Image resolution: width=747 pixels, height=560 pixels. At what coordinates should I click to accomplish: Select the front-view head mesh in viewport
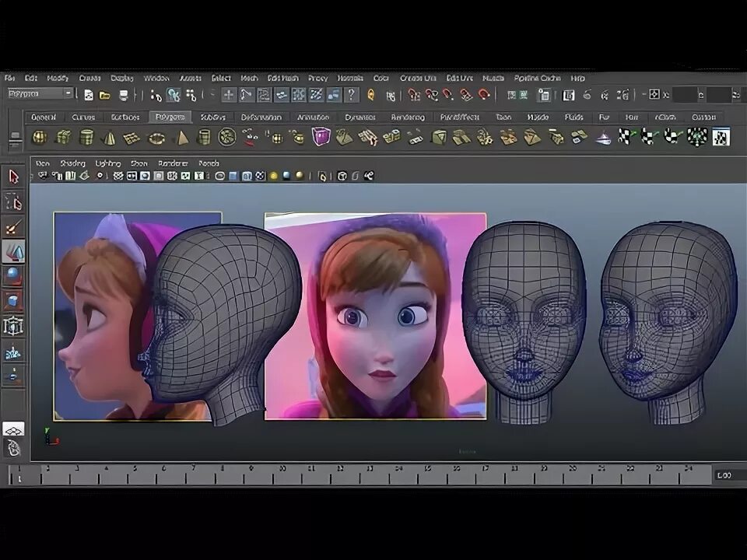[524, 322]
